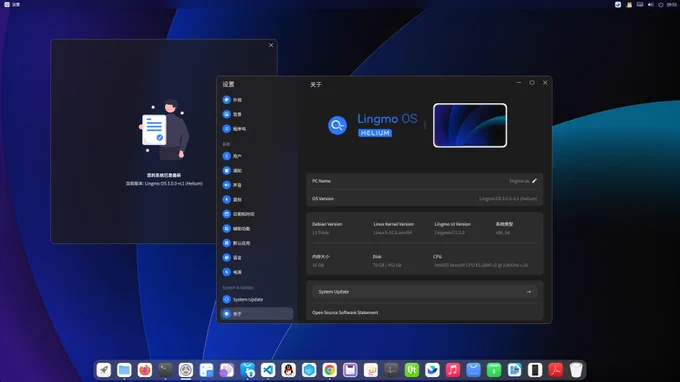This screenshot has width=680, height=382.
Task: Click the HELIUM badge under Lingmo OS
Action: click(x=375, y=133)
